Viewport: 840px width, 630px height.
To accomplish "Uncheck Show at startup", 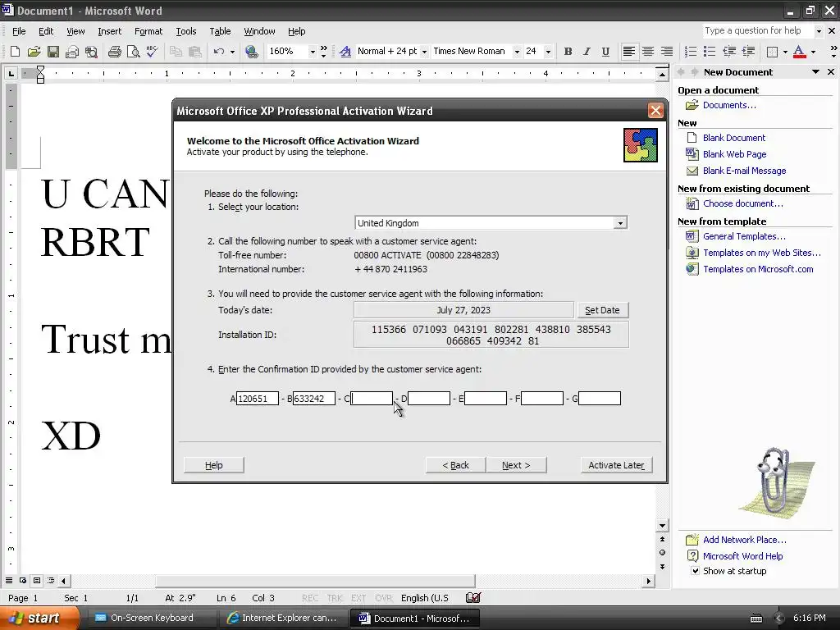I will [695, 571].
